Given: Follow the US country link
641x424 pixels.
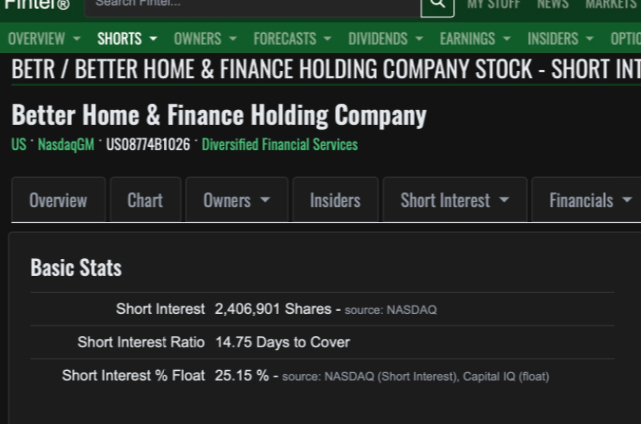Looking at the screenshot, I should (19, 144).
